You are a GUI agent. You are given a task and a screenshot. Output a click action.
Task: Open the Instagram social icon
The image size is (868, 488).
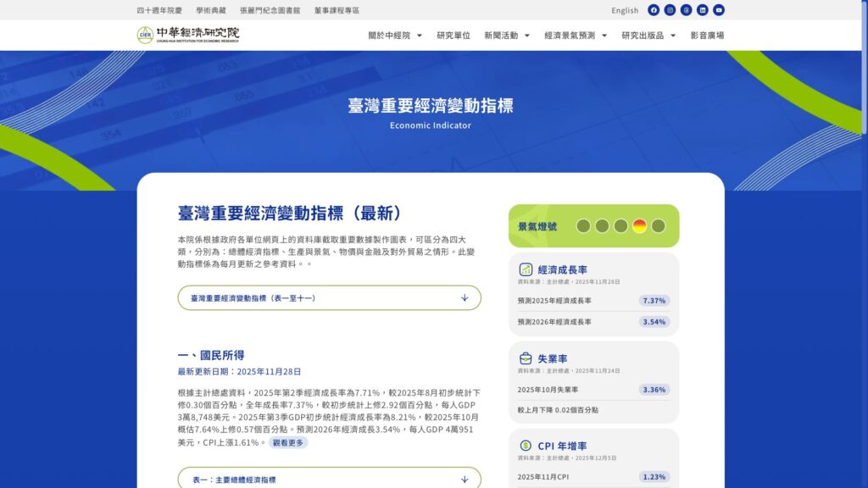[x=670, y=10]
